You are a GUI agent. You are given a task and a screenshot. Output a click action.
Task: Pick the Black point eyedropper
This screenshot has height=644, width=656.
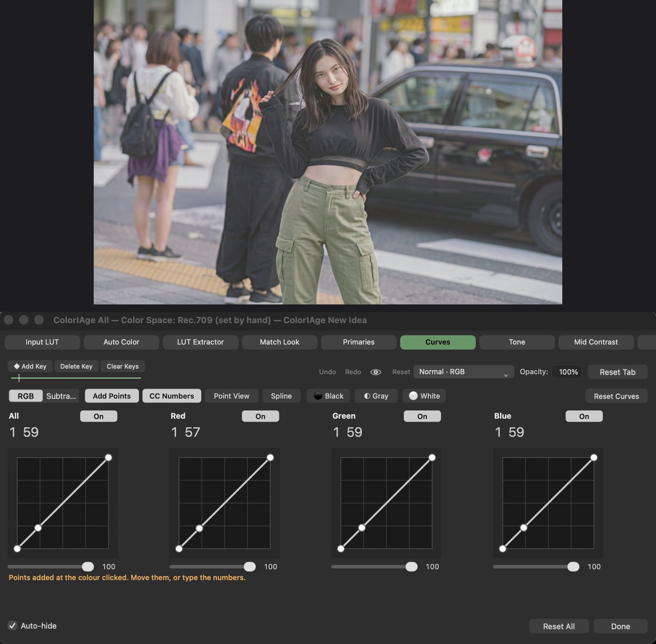click(329, 396)
